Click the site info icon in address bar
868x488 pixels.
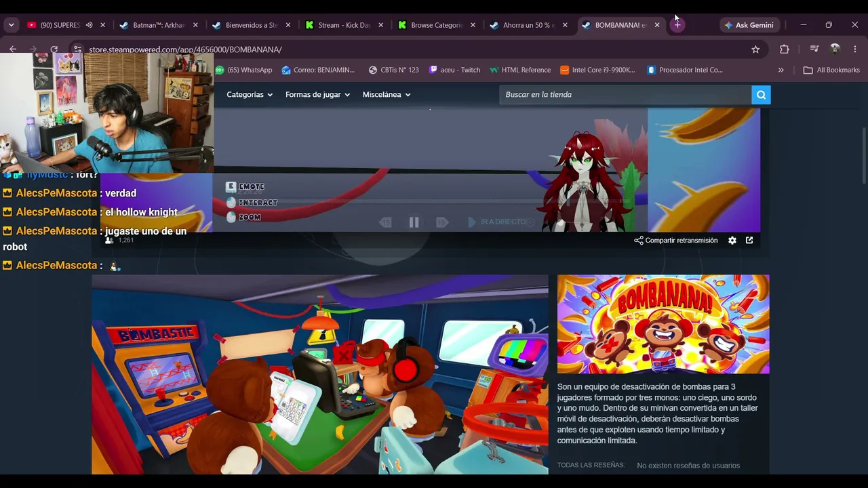pyautogui.click(x=77, y=49)
